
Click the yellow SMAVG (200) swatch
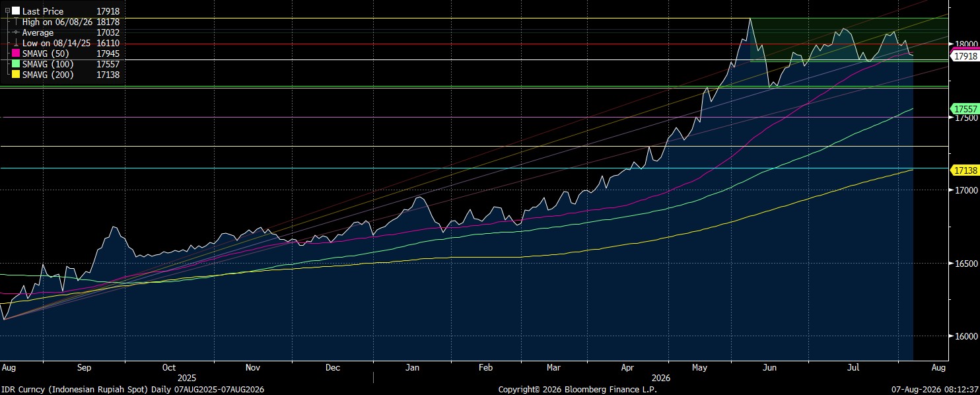pos(16,75)
